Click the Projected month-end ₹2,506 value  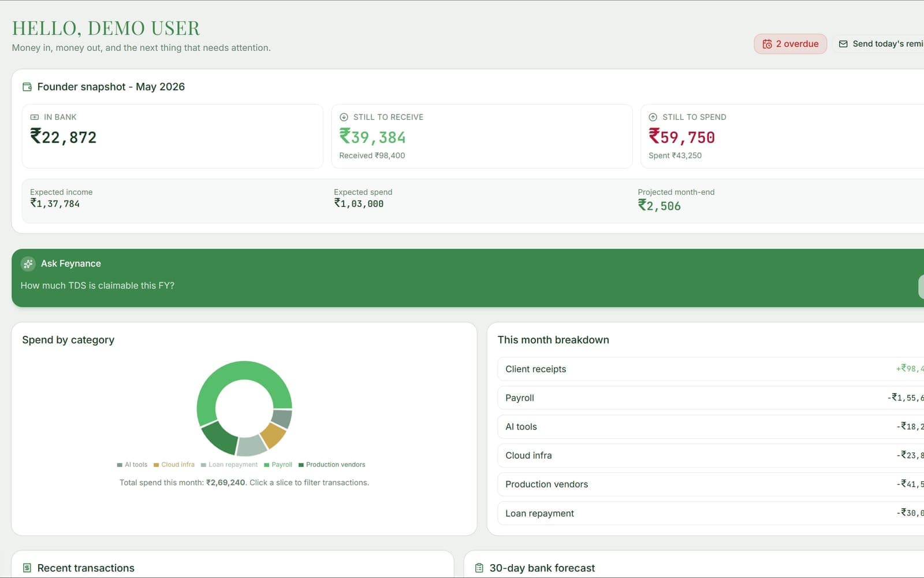coord(660,206)
